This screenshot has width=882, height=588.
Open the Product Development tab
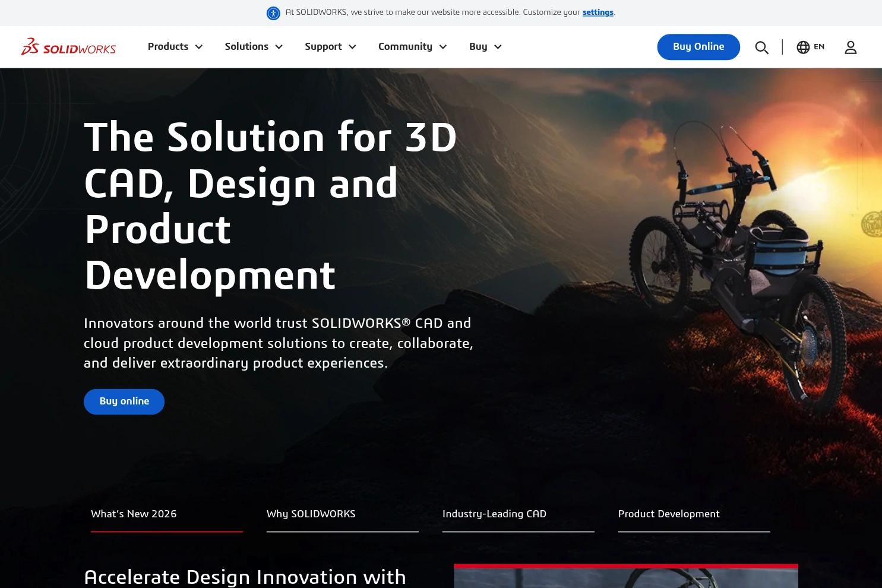click(x=694, y=515)
